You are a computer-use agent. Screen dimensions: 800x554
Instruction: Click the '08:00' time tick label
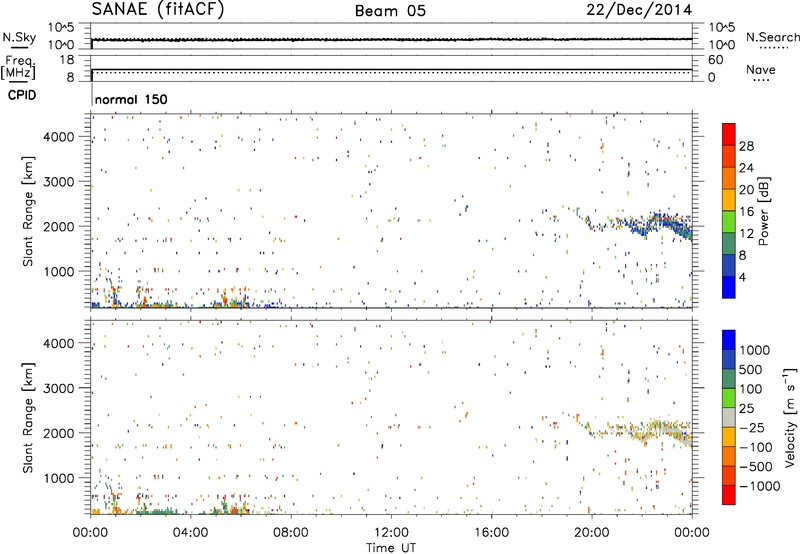click(x=291, y=533)
